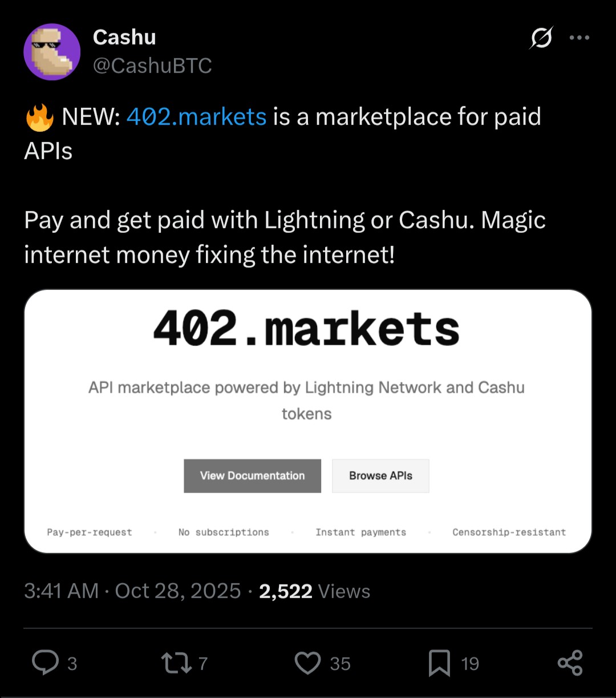
Task: Click the Cashu display name
Action: click(124, 37)
